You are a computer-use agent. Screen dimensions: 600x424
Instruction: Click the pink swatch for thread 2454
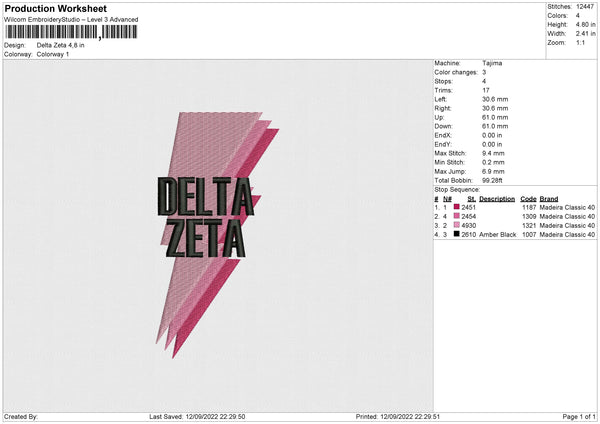pyautogui.click(x=457, y=216)
